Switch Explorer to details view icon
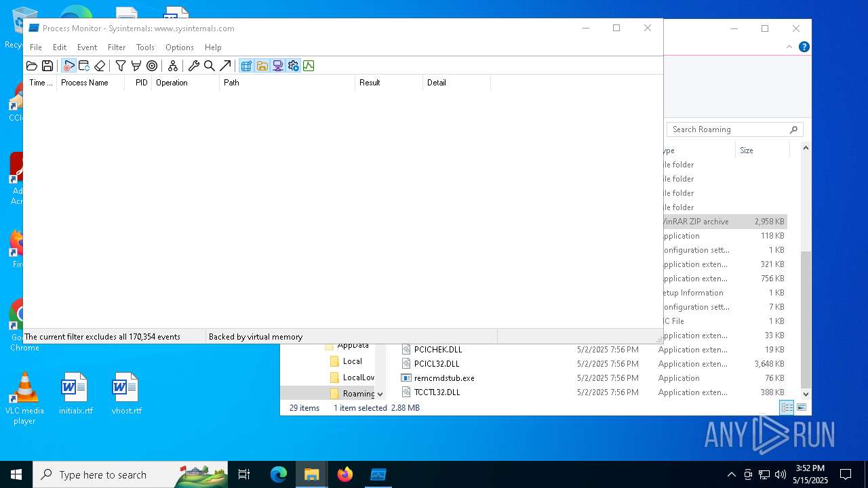Image resolution: width=868 pixels, height=488 pixels. pos(787,407)
